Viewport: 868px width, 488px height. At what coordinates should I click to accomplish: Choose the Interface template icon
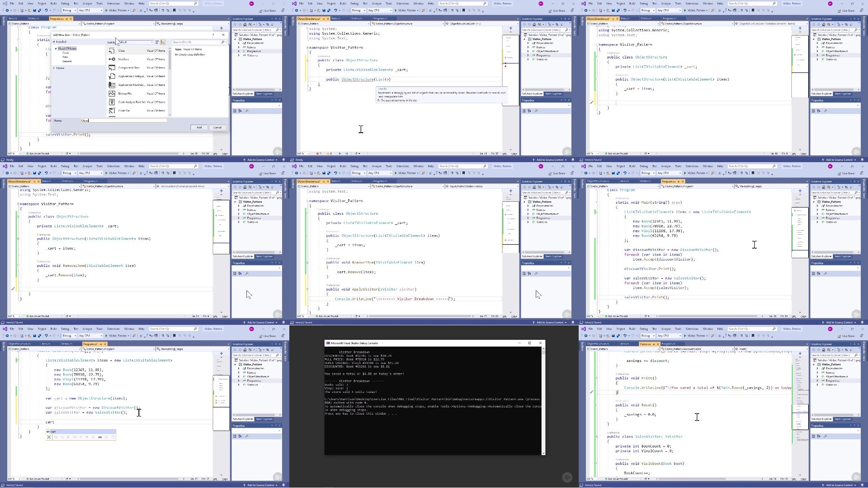click(112, 59)
